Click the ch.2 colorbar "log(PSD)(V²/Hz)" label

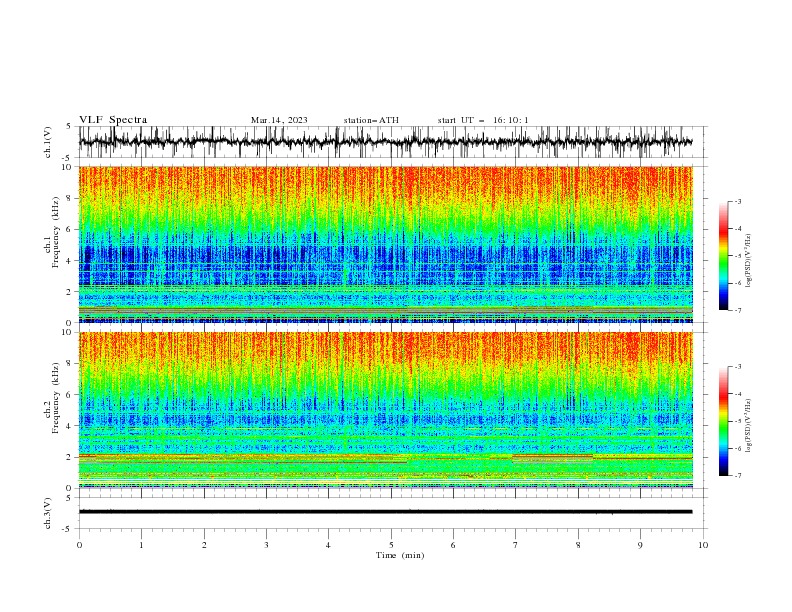pyautogui.click(x=749, y=426)
